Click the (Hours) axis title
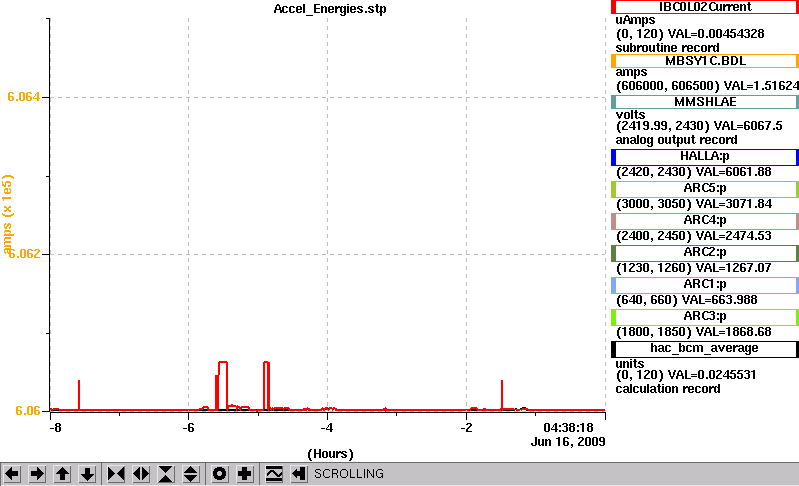Viewport: 799px width, 486px height. point(330,454)
